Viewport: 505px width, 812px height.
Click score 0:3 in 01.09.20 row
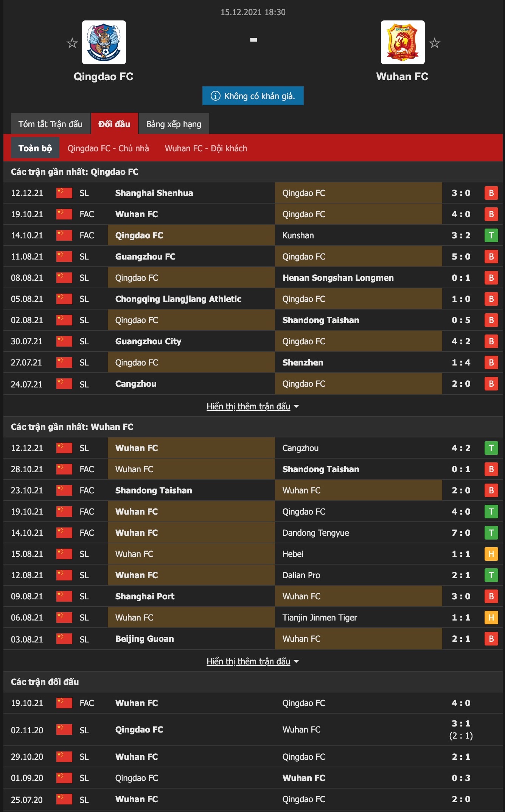[x=461, y=778]
